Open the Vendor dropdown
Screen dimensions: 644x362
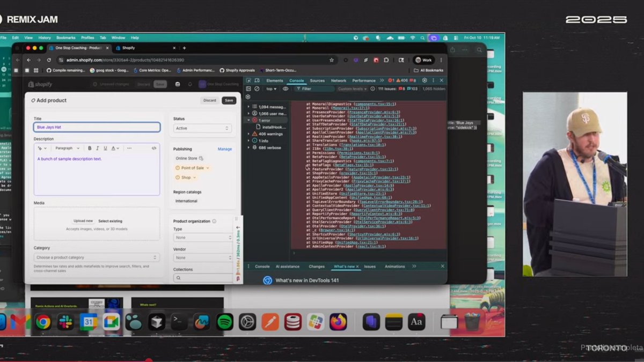(x=202, y=258)
